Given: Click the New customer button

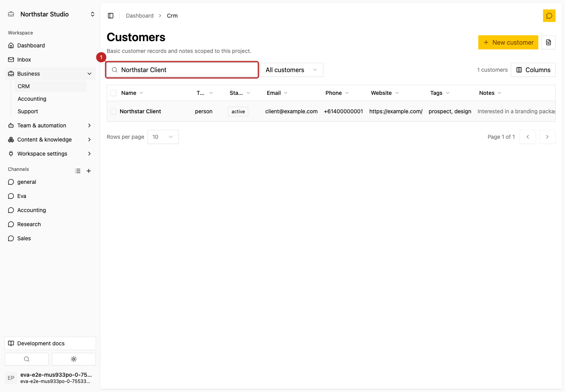Looking at the screenshot, I should click(508, 42).
